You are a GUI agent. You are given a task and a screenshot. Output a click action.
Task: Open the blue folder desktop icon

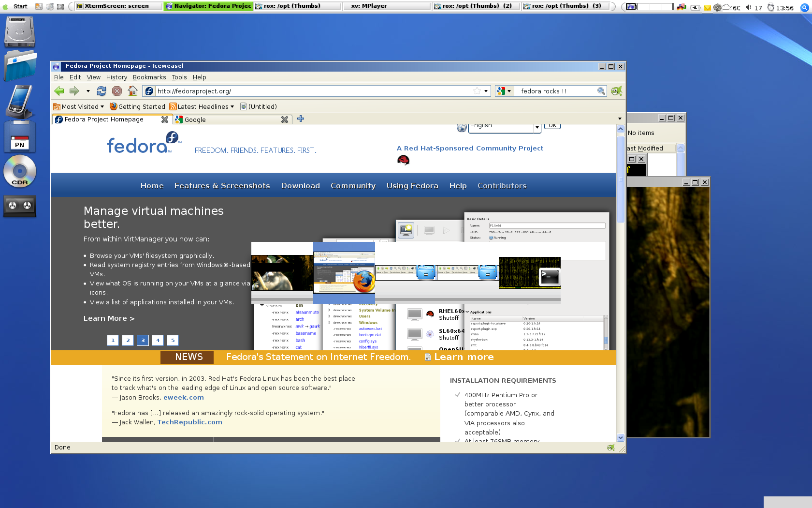click(x=20, y=65)
